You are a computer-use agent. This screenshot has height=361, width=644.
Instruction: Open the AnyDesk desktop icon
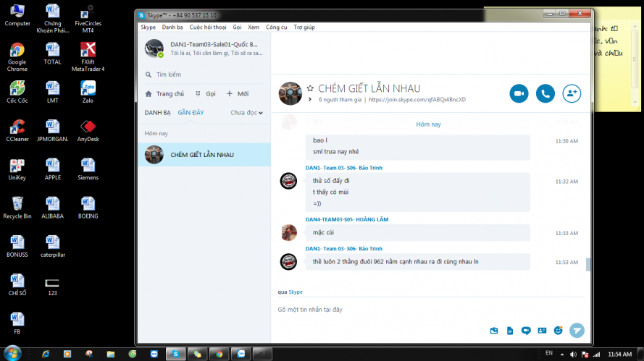point(88,130)
